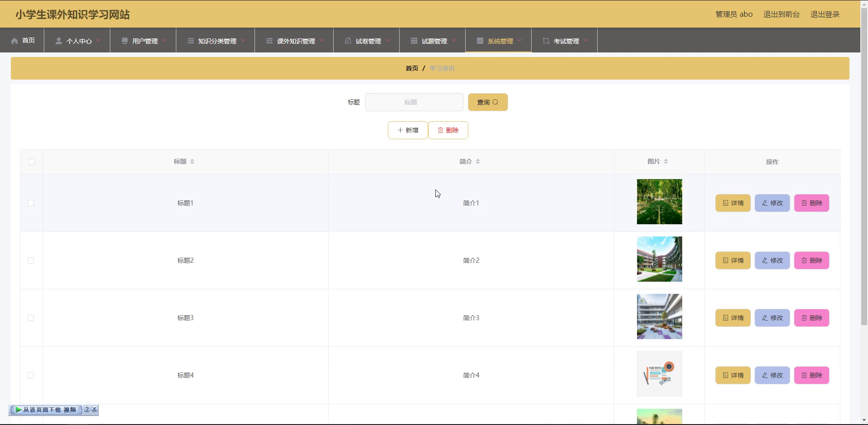Viewport: 868px width, 425px height.
Task: Toggle the select-all checkbox in the table header
Action: (x=32, y=162)
